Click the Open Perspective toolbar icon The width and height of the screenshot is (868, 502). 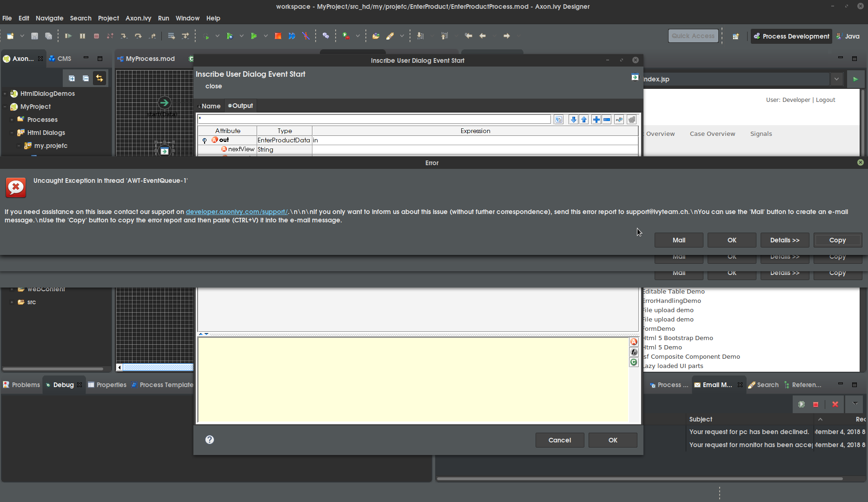[735, 36]
